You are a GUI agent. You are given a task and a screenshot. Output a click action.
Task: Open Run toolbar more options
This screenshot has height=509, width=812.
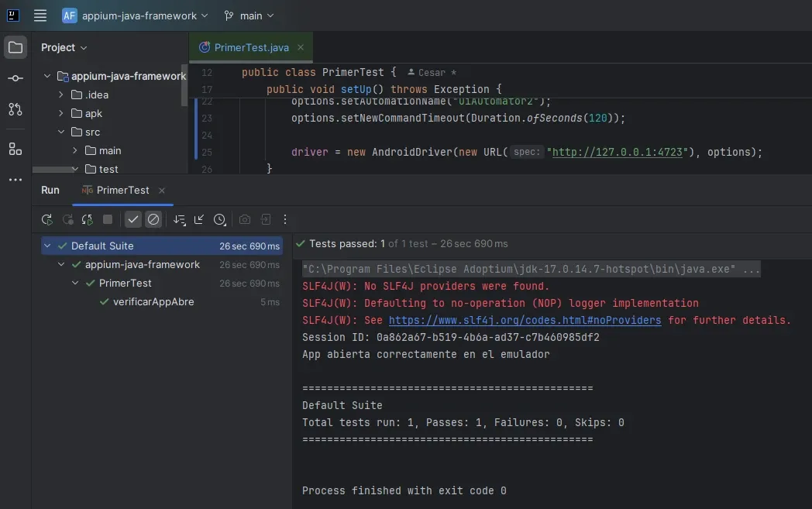[x=285, y=219]
